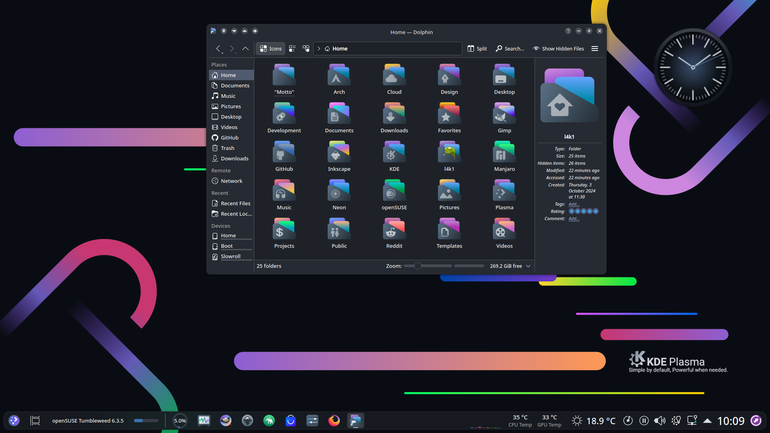The image size is (770, 433).
Task: Select the Public folder icon
Action: click(339, 230)
